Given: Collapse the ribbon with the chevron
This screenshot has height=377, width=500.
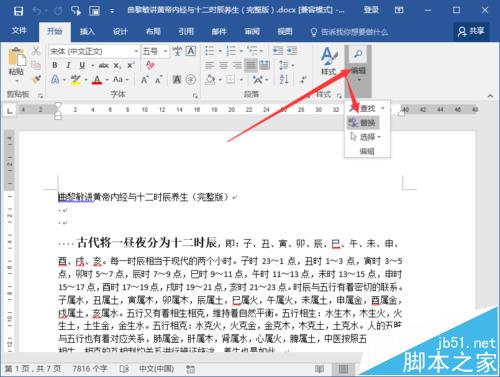Looking at the screenshot, I should 490,96.
